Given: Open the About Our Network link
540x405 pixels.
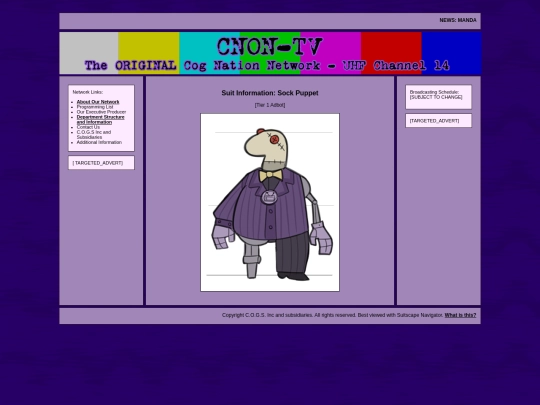Looking at the screenshot, I should tap(98, 102).
